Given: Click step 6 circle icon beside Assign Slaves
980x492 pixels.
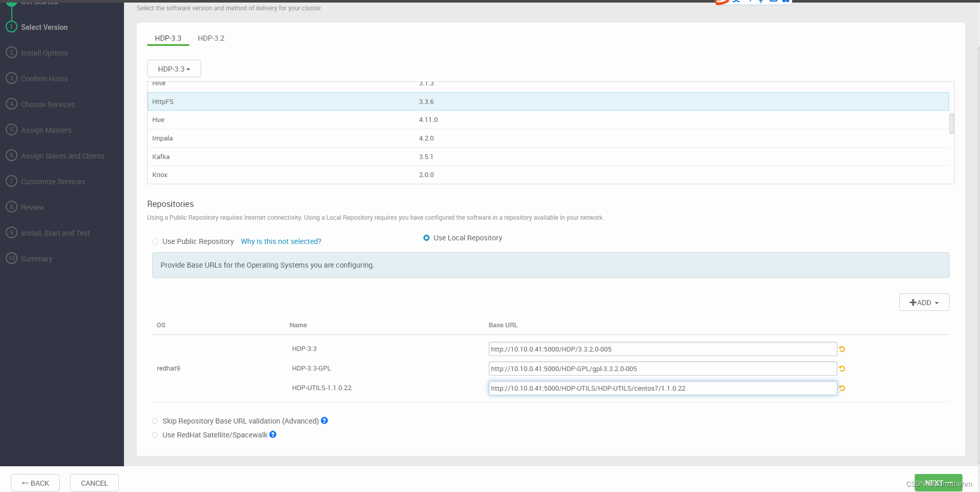Looking at the screenshot, I should click(x=11, y=155).
